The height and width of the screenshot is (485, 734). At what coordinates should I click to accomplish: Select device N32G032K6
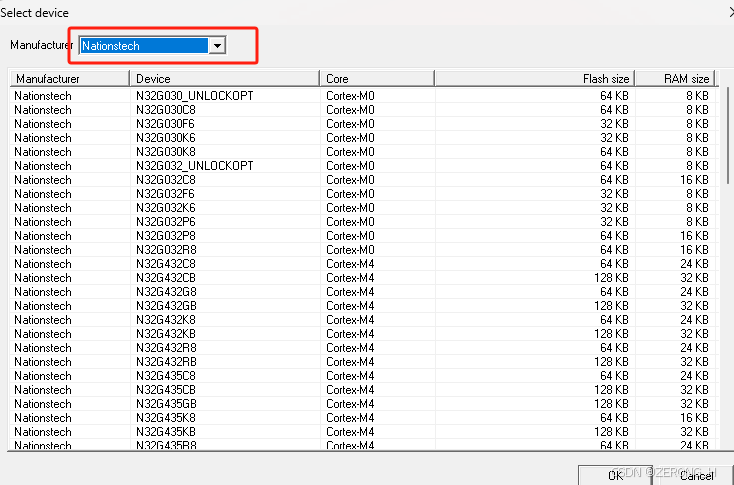click(x=166, y=208)
